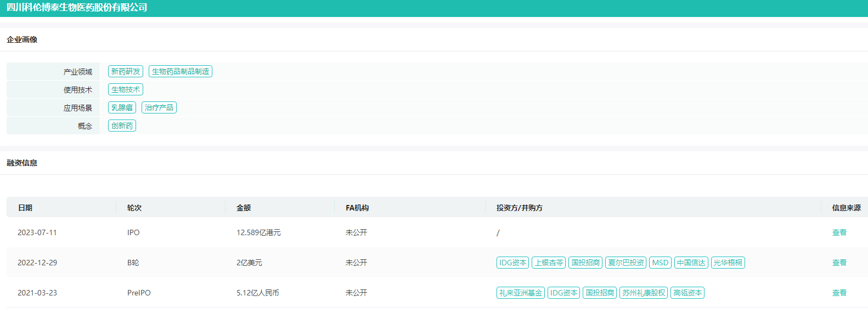Select the 苏州礼康股权 investor tag
Image resolution: width=868 pixels, height=313 pixels.
644,293
